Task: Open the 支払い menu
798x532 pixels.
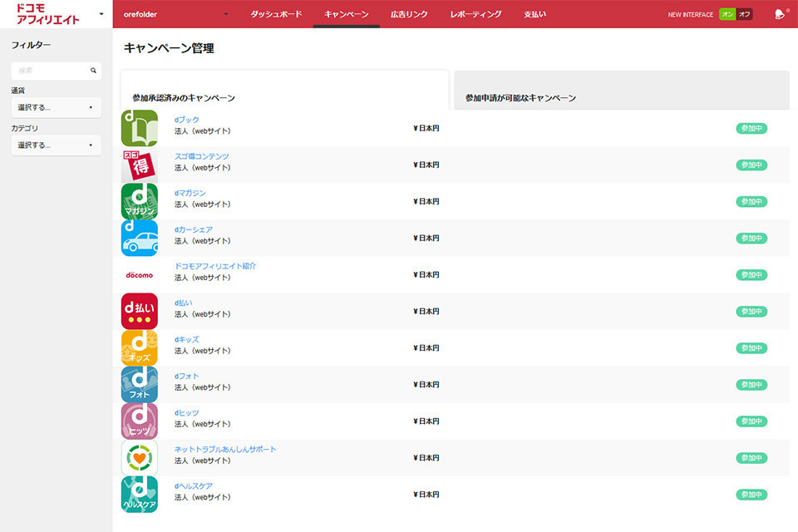Action: 534,14
